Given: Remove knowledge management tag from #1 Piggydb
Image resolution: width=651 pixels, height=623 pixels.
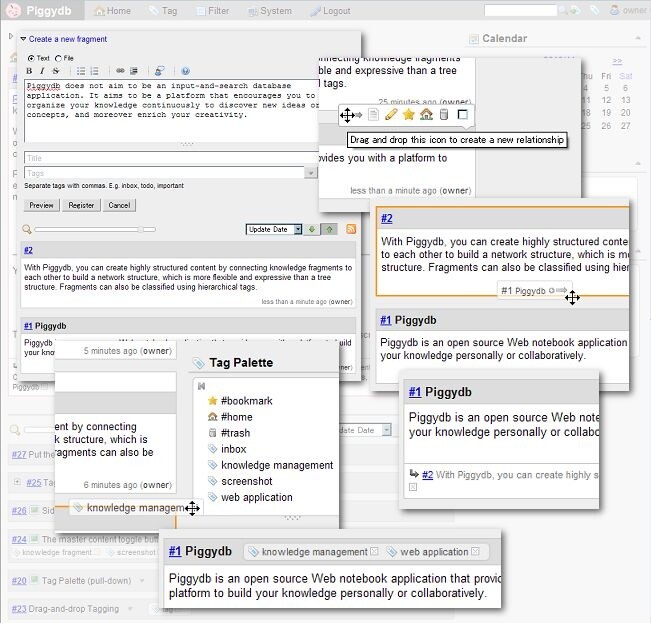Looking at the screenshot, I should click(374, 552).
